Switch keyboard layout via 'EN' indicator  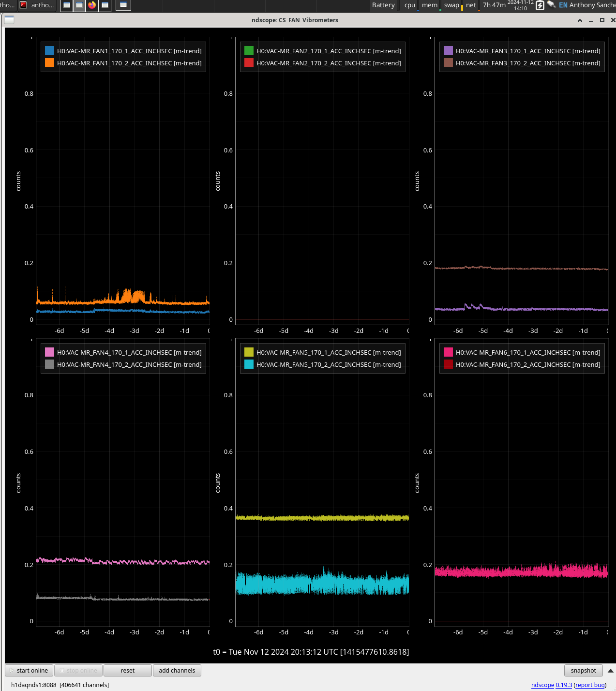563,5
